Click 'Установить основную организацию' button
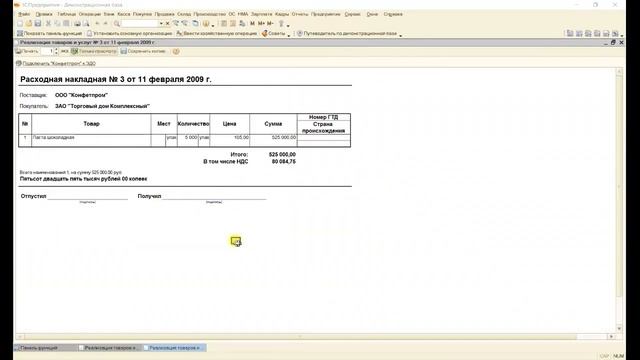The image size is (640, 360). [130, 33]
